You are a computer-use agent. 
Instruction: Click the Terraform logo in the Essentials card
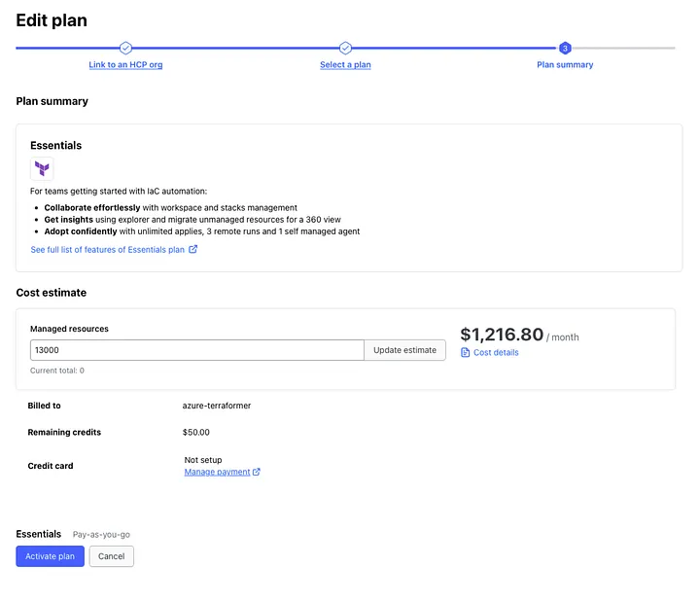(x=42, y=168)
